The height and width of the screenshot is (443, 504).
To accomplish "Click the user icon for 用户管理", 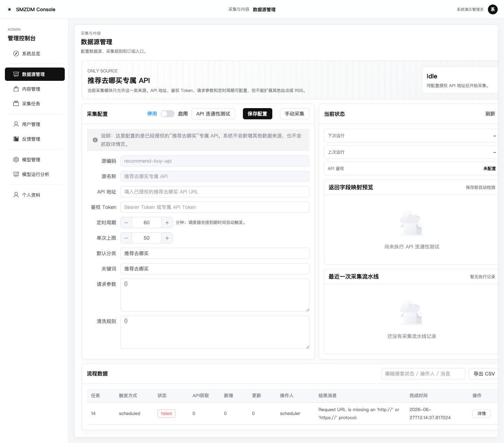I will 16,124.
